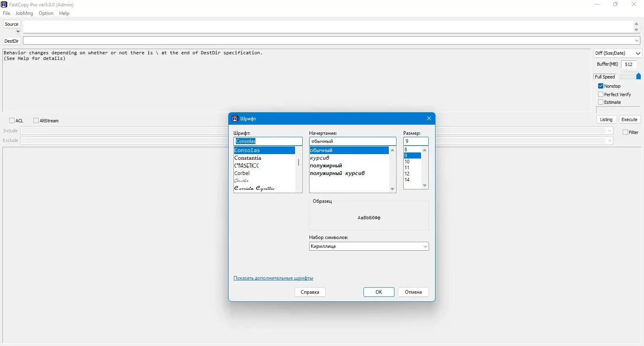644x346 pixels.
Task: Click Показать дополнительные шрифты link
Action: pos(273,278)
